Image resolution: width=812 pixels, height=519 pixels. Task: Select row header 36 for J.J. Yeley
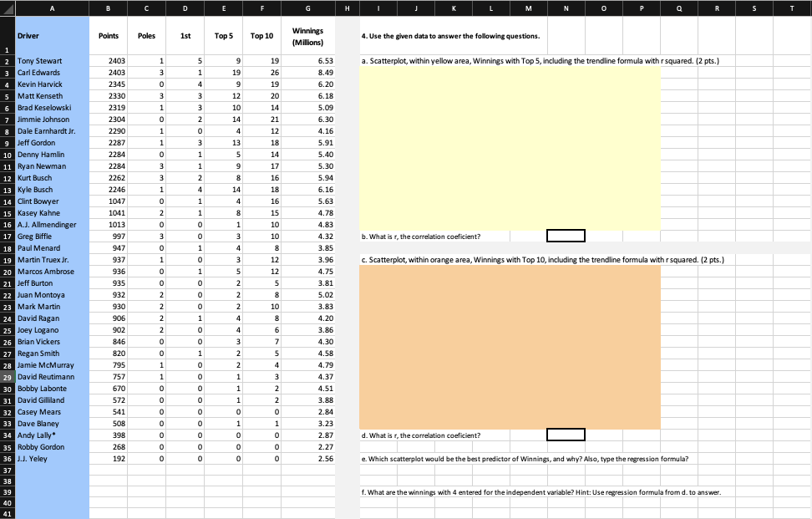click(7, 458)
